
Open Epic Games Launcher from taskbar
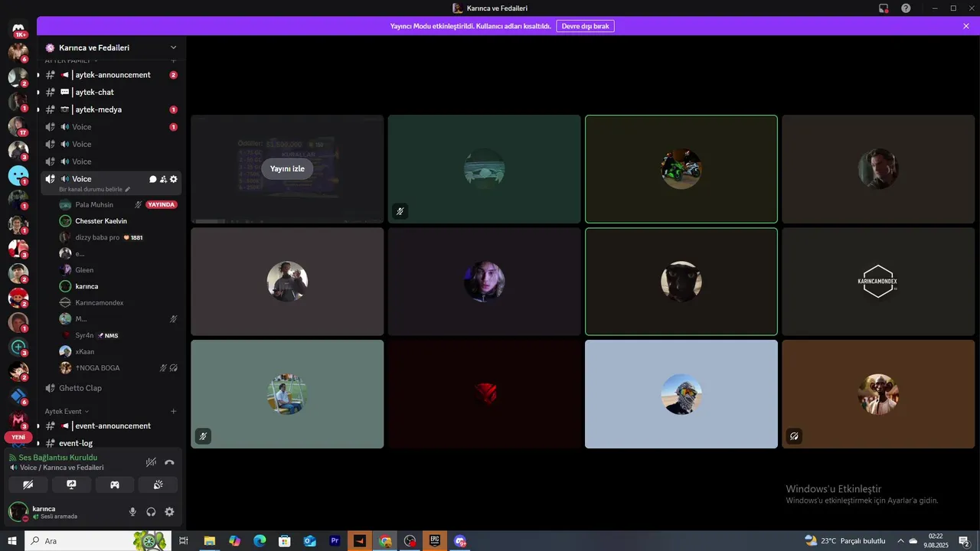coord(435,541)
